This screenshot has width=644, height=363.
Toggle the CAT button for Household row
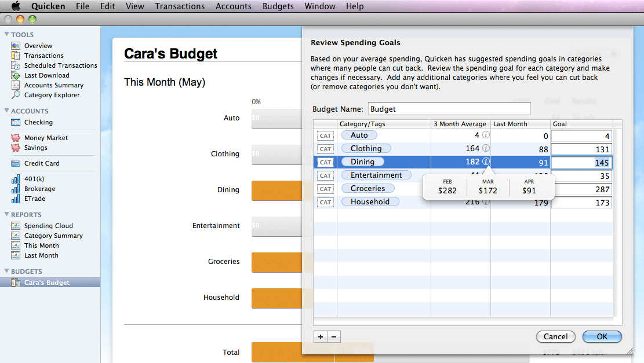[325, 202]
